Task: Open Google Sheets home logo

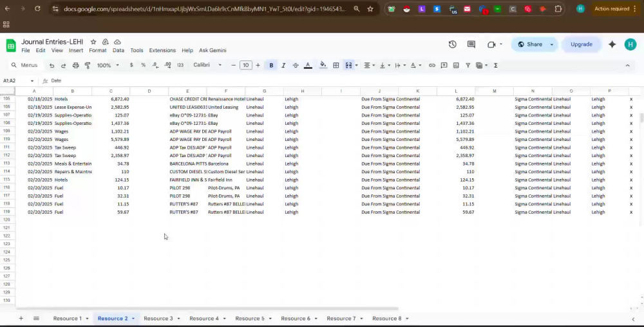Action: pyautogui.click(x=11, y=45)
